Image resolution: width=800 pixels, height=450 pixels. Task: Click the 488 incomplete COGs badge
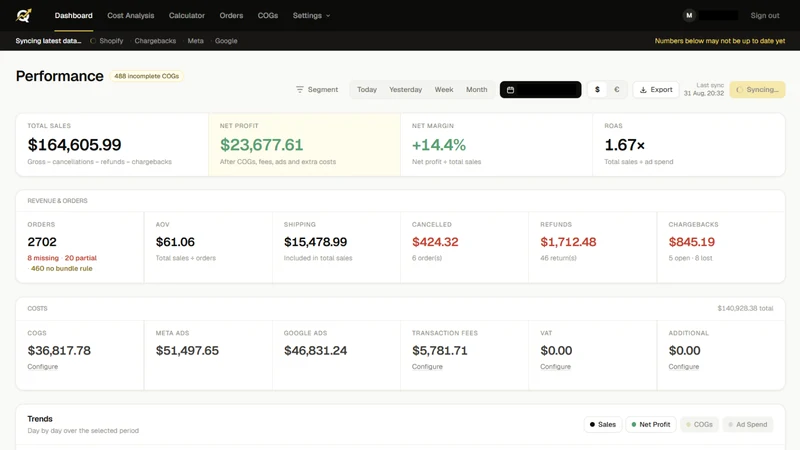pyautogui.click(x=146, y=76)
